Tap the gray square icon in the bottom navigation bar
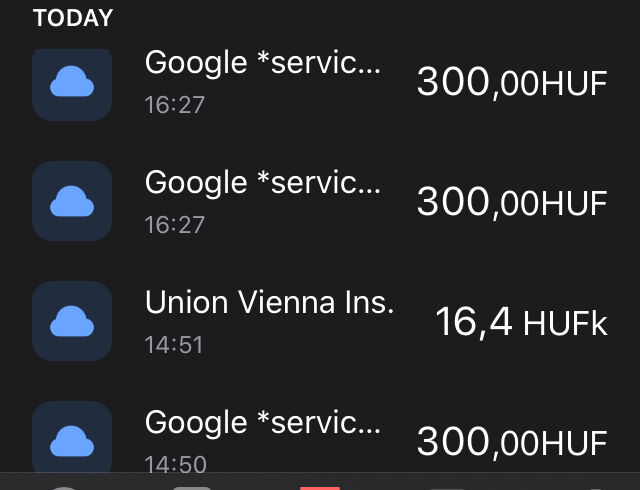 coord(192,488)
